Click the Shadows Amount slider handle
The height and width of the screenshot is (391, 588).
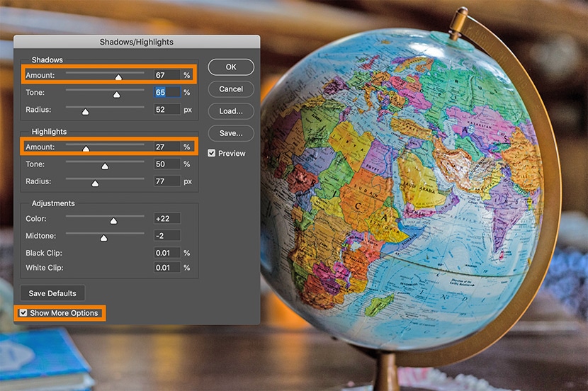[118, 76]
